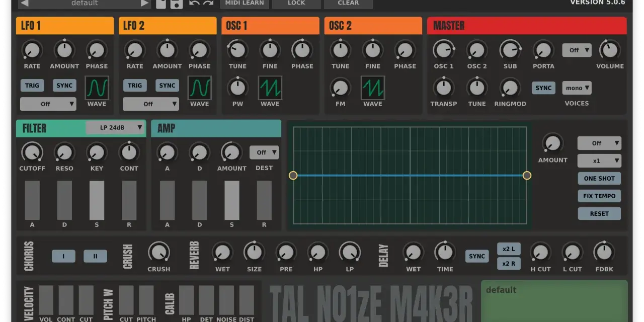Viewport: 644px width, 322px height.
Task: Click the save preset disk icon
Action: point(176,4)
